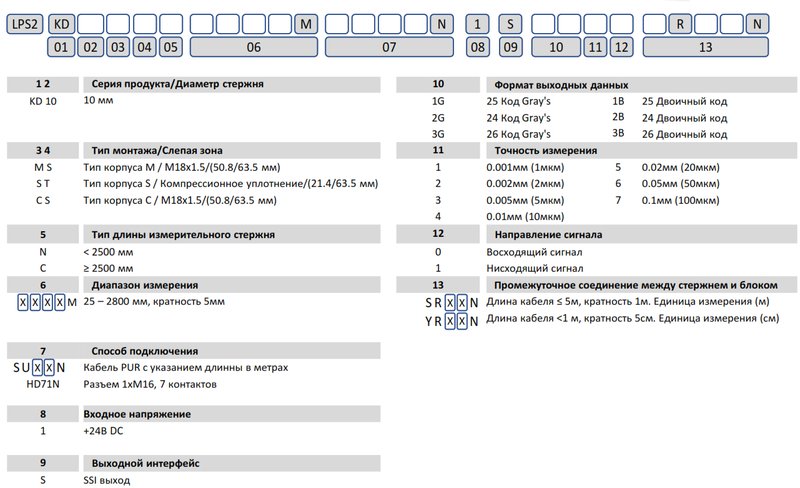Click the "R" box above the 13 label
This screenshot has height=488, width=800.
[680, 24]
